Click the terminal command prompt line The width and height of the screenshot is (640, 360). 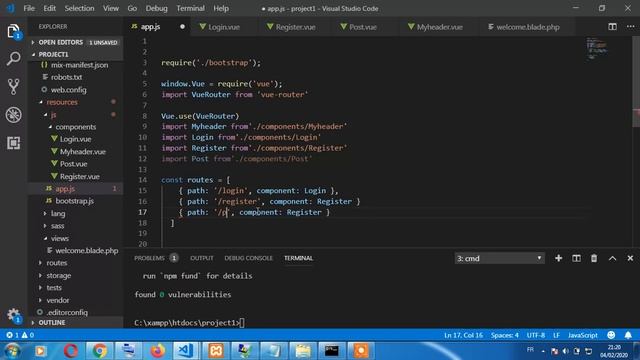[x=189, y=323]
